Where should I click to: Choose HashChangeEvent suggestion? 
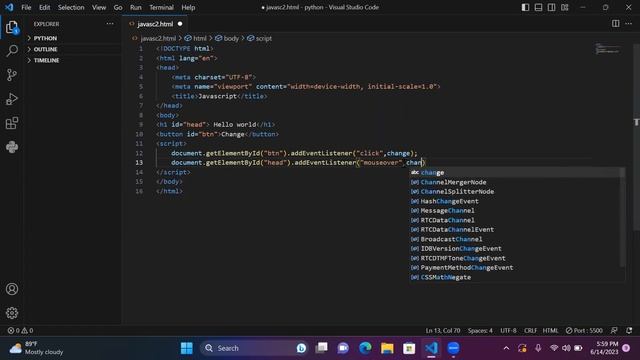tap(517, 201)
